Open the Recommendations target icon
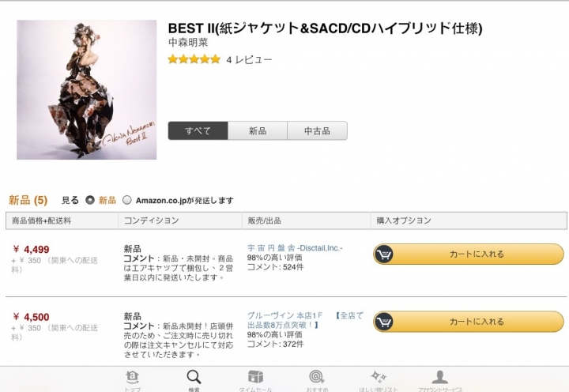569x392 pixels. (317, 377)
